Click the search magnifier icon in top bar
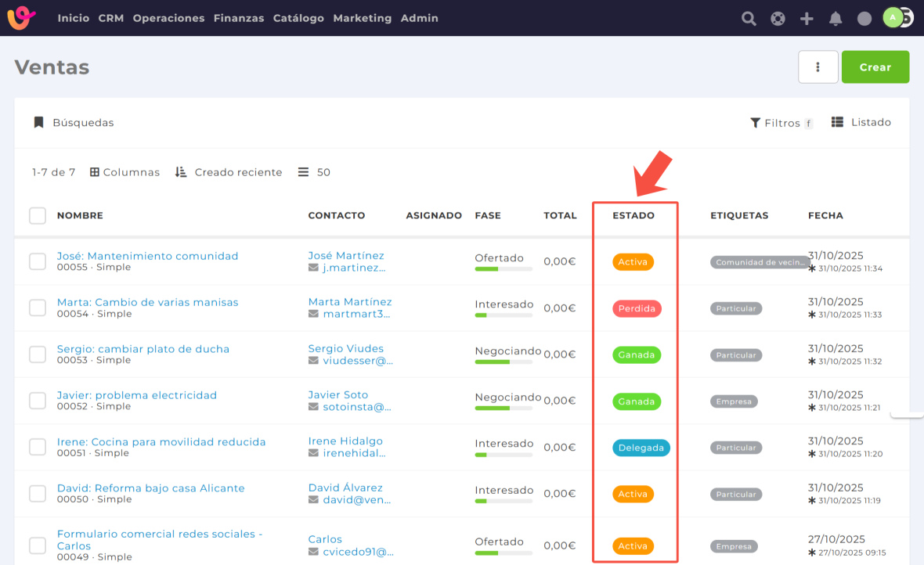The height and width of the screenshot is (565, 924). point(749,19)
